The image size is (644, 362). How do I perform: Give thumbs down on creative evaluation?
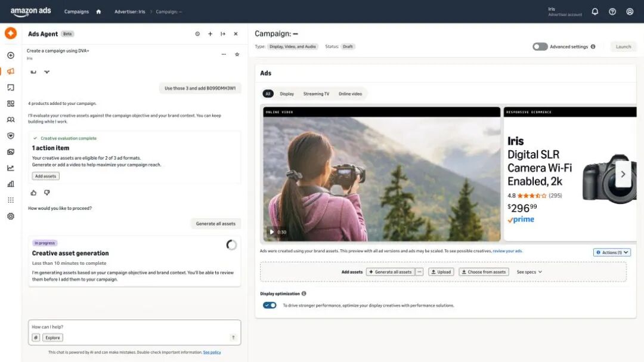[47, 192]
